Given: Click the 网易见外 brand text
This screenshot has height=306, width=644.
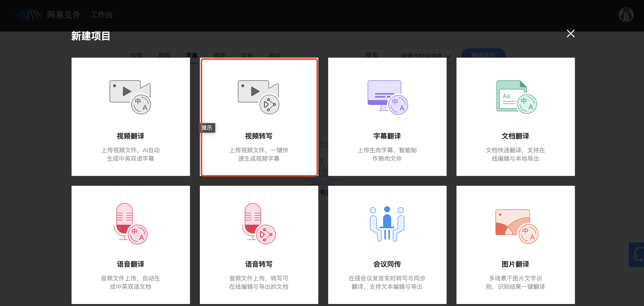Looking at the screenshot, I should click(x=64, y=15).
